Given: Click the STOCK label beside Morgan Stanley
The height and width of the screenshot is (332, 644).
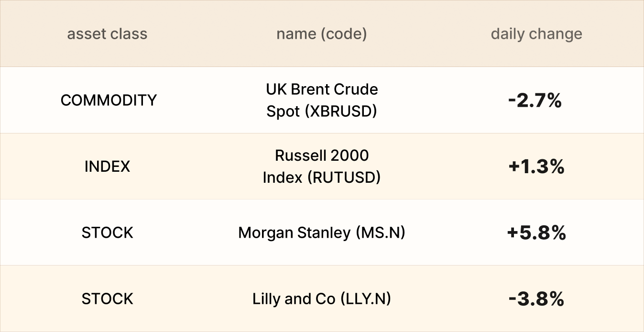Looking at the screenshot, I should pyautogui.click(x=107, y=232).
